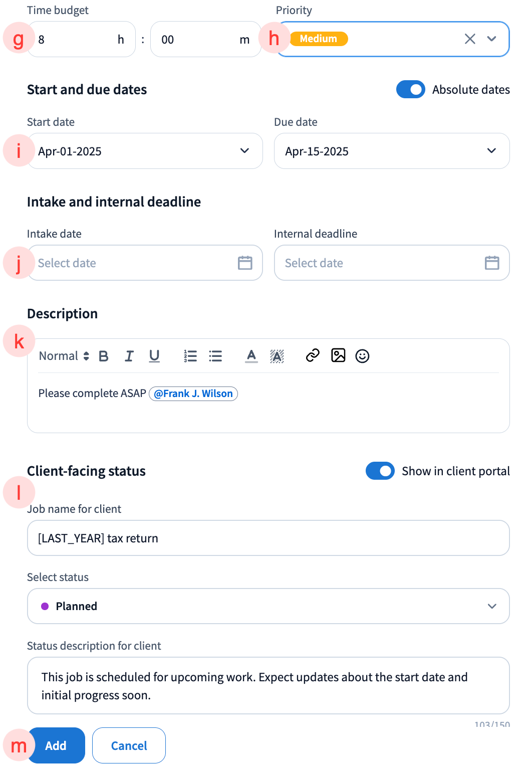The width and height of the screenshot is (532, 771).
Task: Toggle underline formatting in description
Action: coord(154,356)
